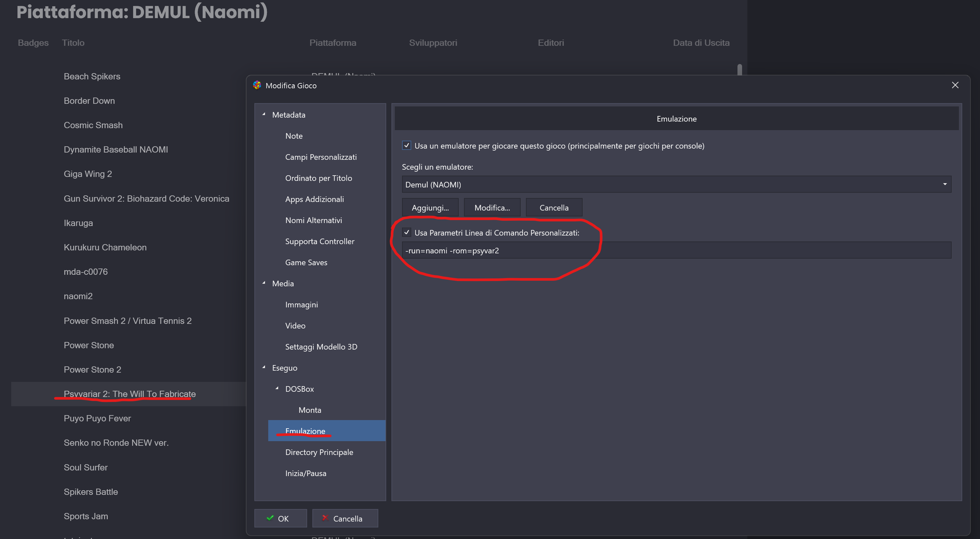980x539 pixels.
Task: Toggle 'Usa Parametri Linea di Comando Personalizzati' checkbox
Action: [406, 232]
